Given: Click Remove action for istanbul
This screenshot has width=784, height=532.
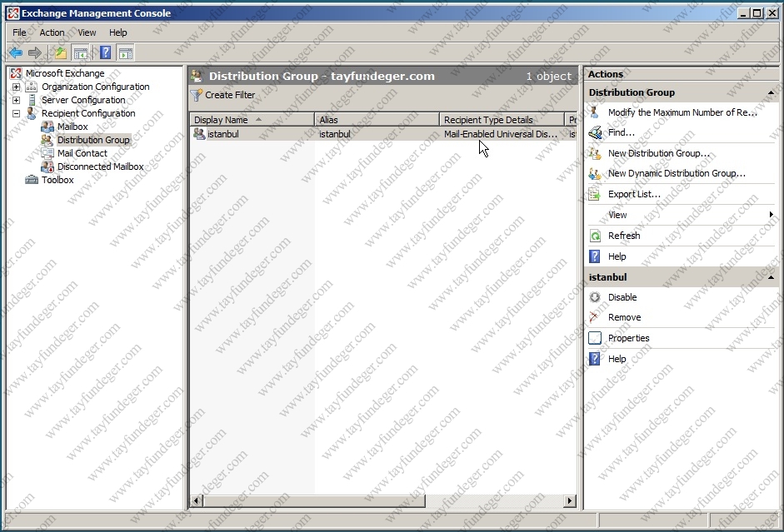Looking at the screenshot, I should (625, 317).
